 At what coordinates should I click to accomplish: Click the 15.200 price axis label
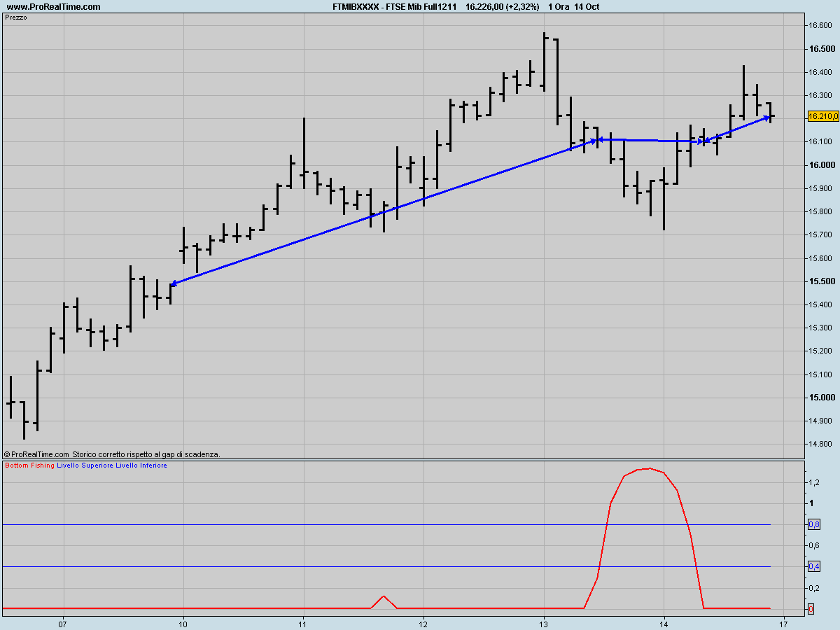click(x=822, y=351)
